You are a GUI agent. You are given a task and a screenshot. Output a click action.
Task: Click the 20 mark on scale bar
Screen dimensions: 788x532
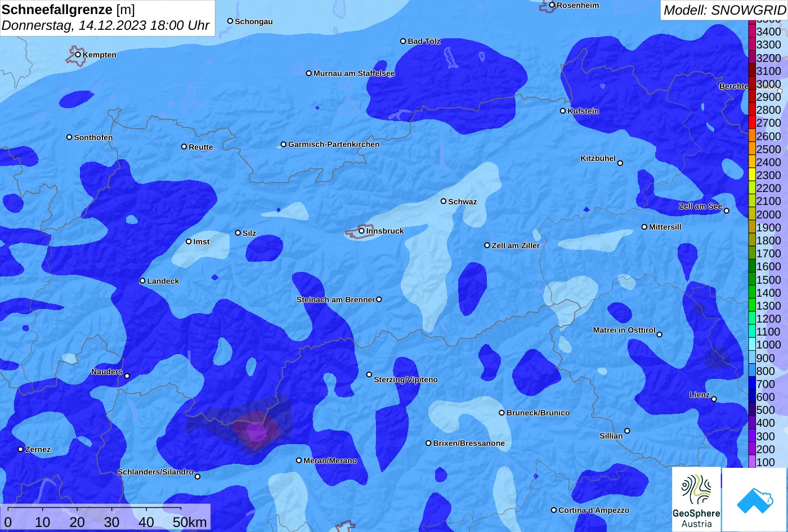coord(77,522)
